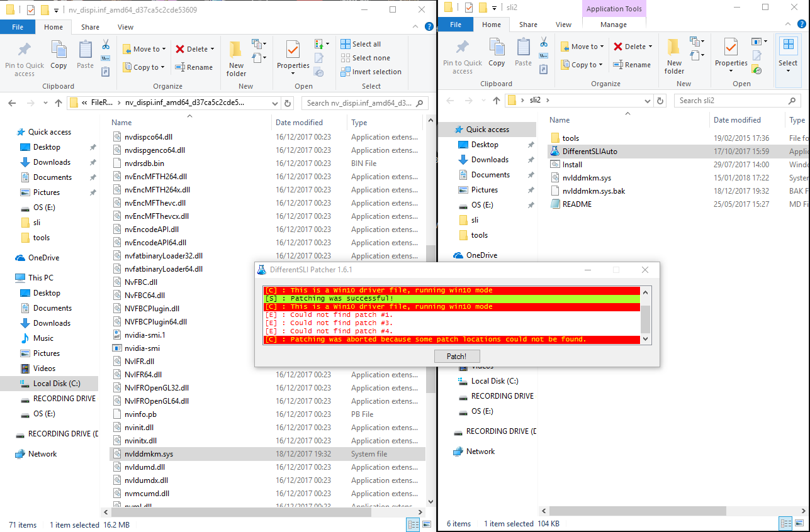Screen dimensions: 810x532
Task: Collapse the OneDrive entry in the sidebar
Action: pos(10,257)
